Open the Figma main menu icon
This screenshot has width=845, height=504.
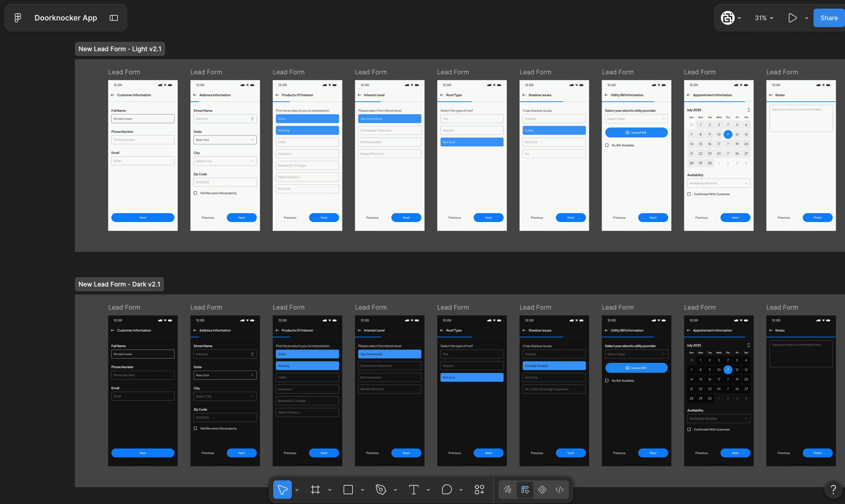coord(18,18)
